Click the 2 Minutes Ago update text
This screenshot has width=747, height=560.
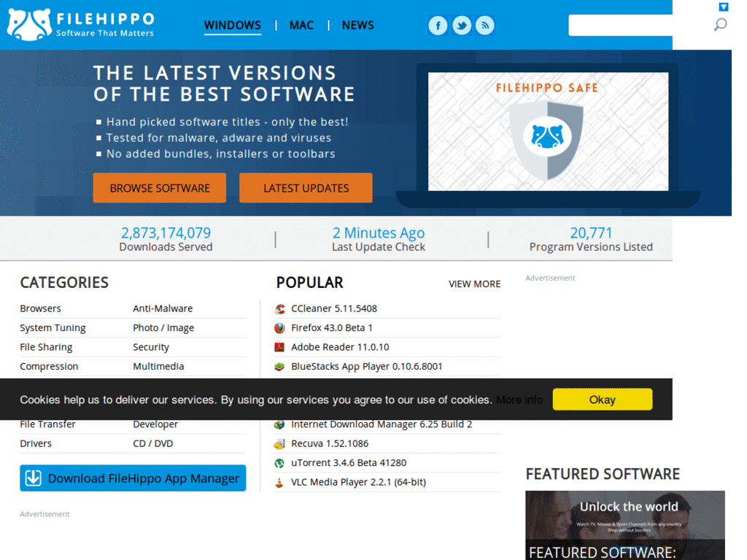point(379,233)
